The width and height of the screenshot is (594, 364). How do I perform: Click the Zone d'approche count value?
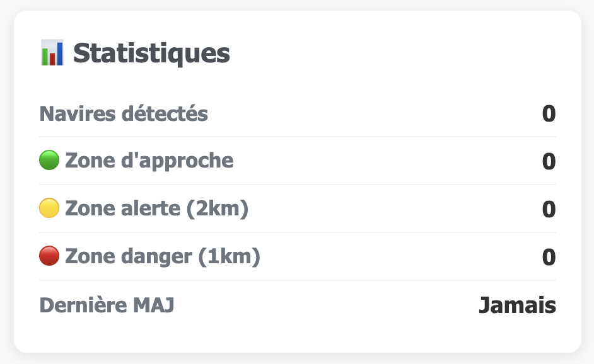[549, 162]
